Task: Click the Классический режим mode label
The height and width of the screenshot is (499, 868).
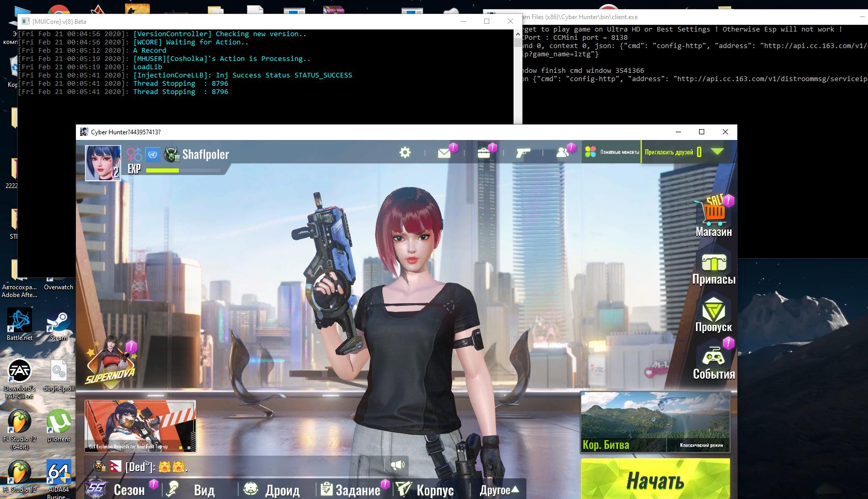Action: click(701, 445)
